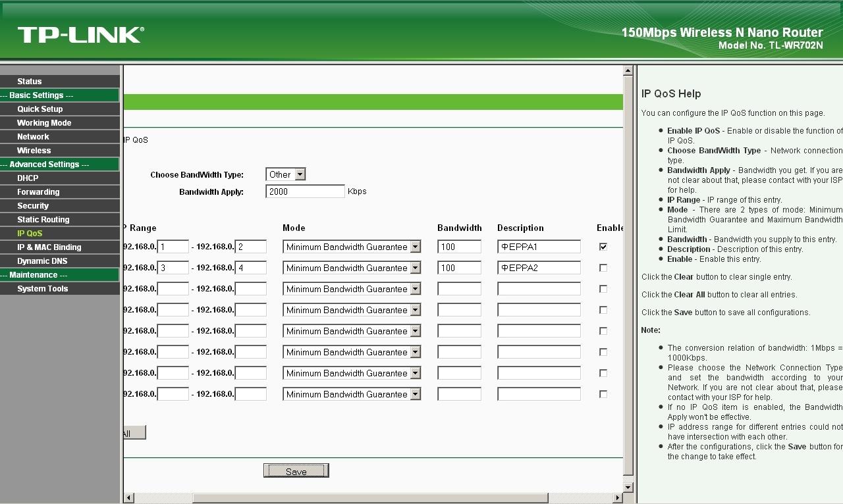Click the vertical scrollbar up arrow
843x504 pixels.
click(628, 71)
